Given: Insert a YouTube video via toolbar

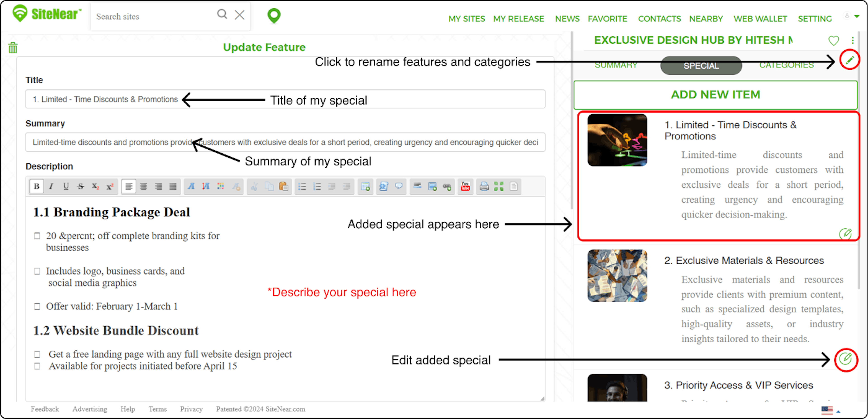Looking at the screenshot, I should tap(465, 186).
